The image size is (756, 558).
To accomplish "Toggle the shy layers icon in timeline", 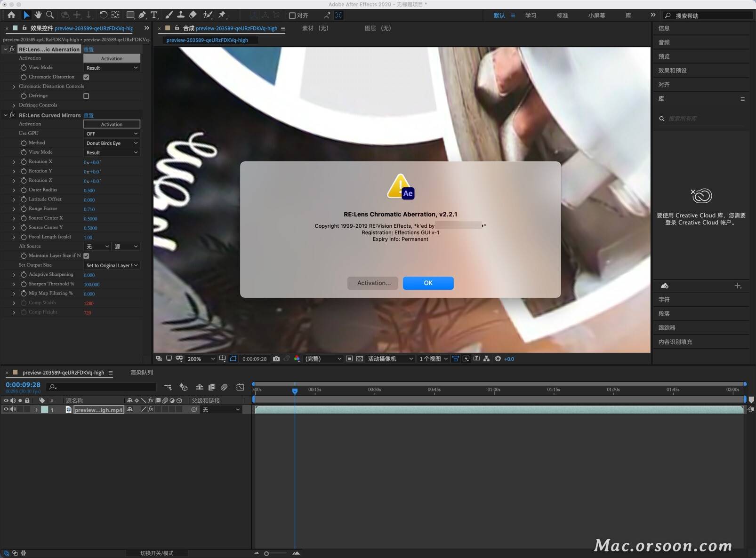I will [200, 387].
